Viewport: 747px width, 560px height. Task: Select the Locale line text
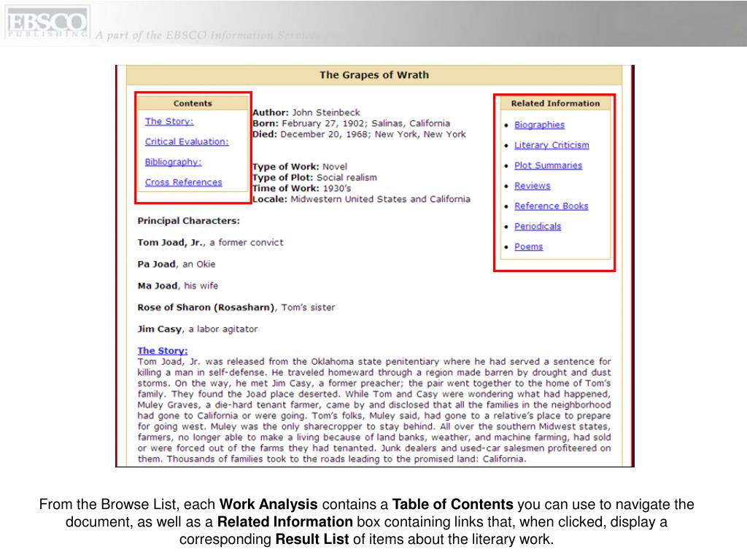click(x=362, y=199)
